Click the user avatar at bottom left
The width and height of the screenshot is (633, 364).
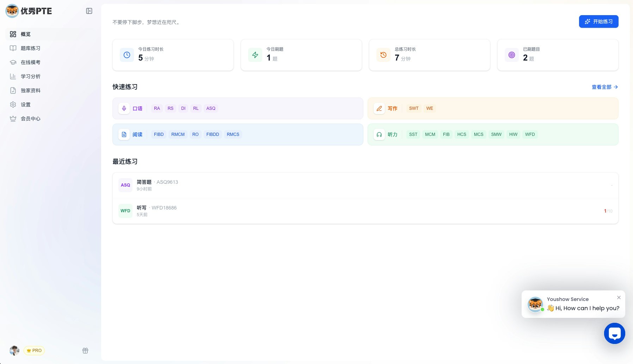pos(14,351)
